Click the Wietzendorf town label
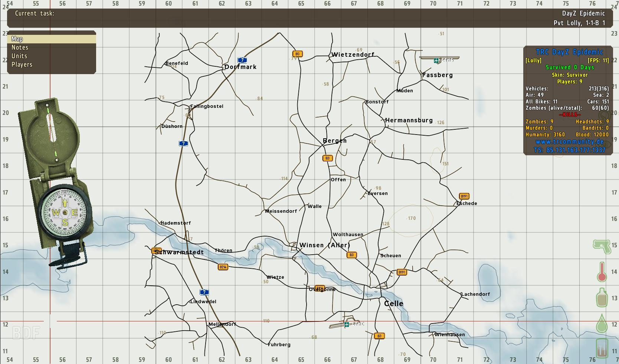Image resolution: width=619 pixels, height=364 pixels. [353, 55]
